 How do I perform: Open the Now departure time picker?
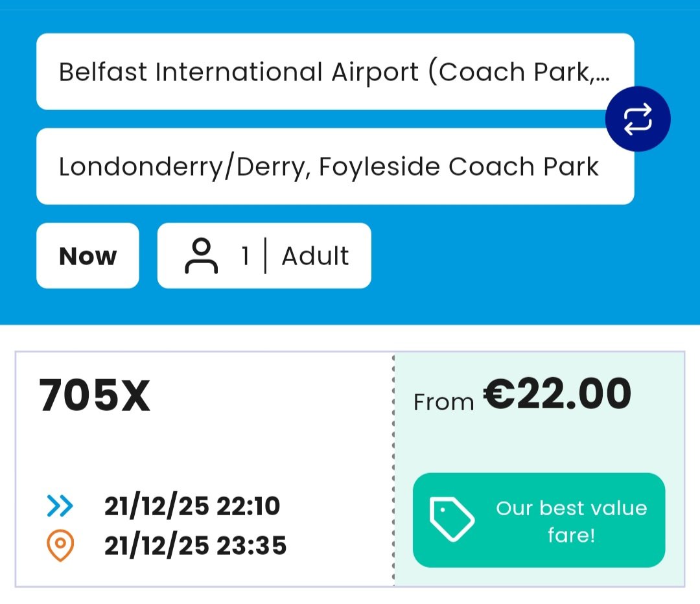tap(87, 256)
